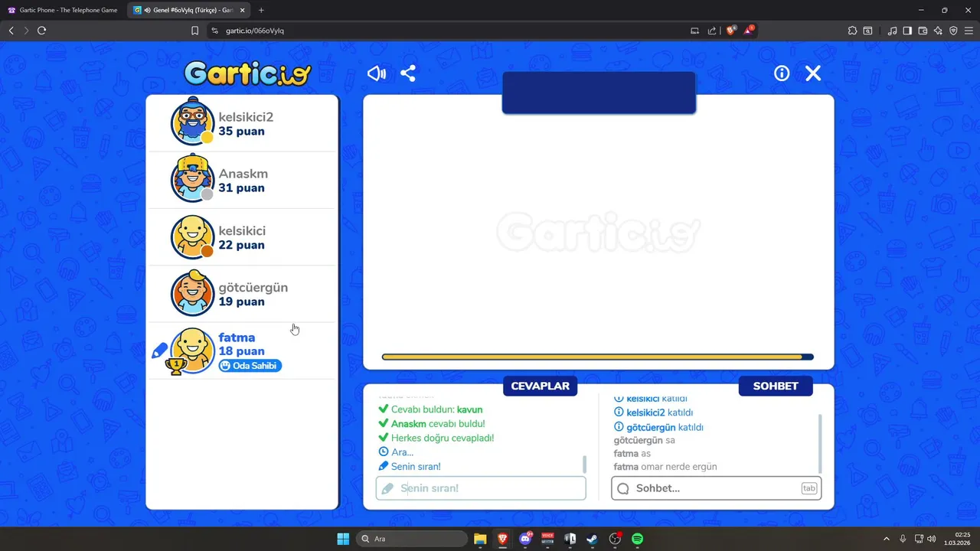Click götcüergün's avatar
Screen dimensions: 980x551
[x=192, y=293]
